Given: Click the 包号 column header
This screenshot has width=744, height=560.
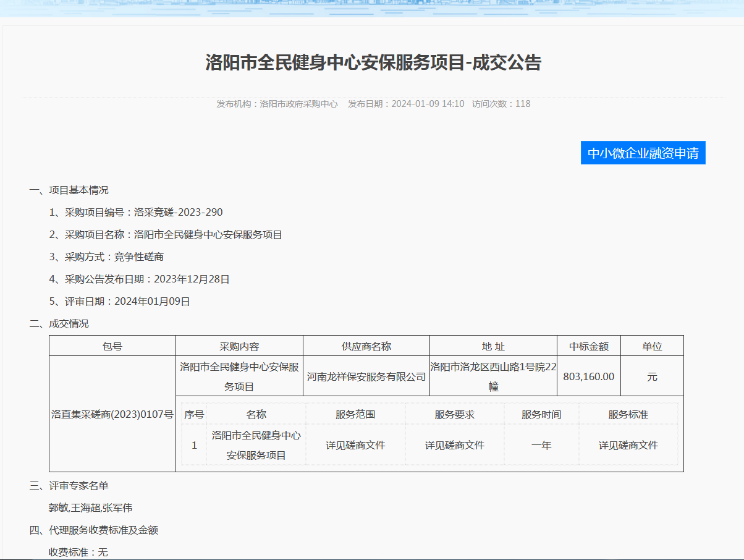Looking at the screenshot, I should 112,346.
